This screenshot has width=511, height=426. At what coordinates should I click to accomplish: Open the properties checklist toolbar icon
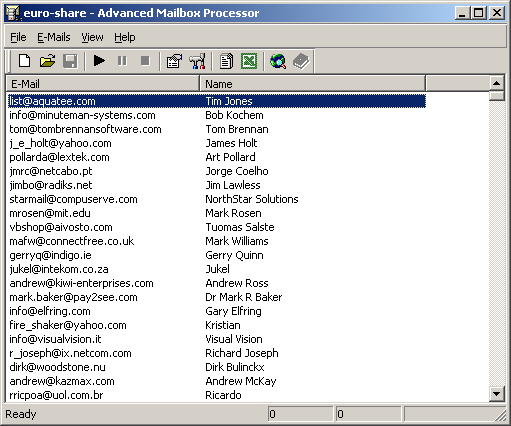(174, 61)
